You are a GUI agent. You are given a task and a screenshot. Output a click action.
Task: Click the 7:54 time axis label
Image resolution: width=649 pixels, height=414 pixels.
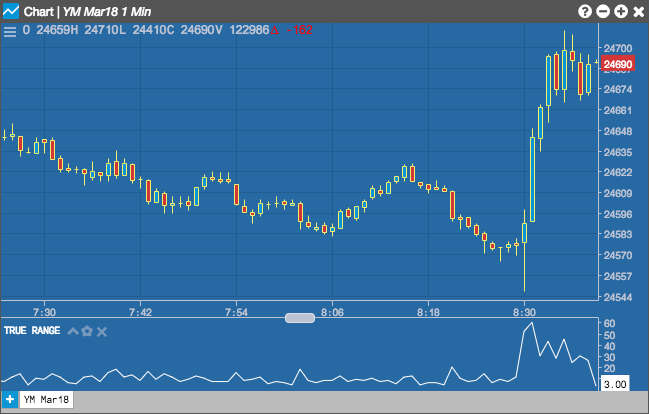[237, 312]
